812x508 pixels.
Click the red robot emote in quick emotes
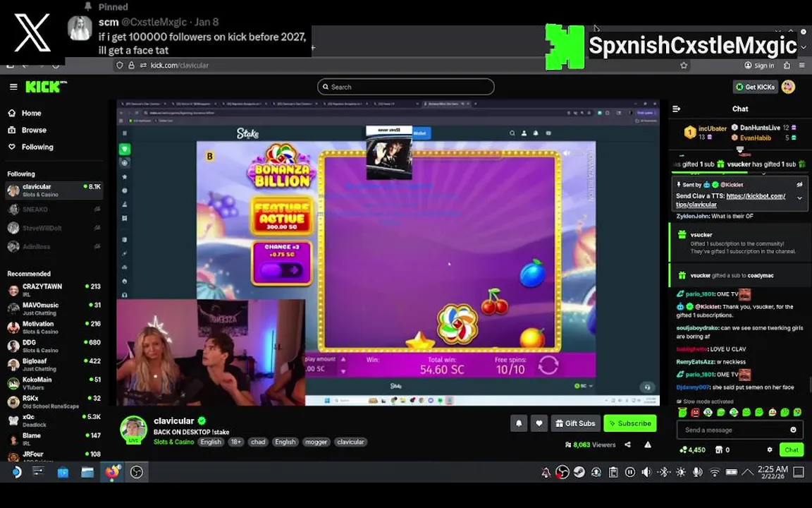coord(695,413)
